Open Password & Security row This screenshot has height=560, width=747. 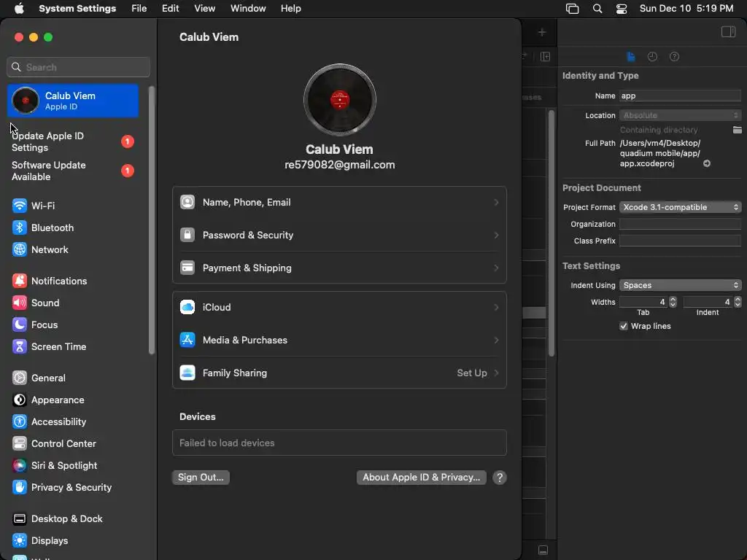[x=339, y=236]
